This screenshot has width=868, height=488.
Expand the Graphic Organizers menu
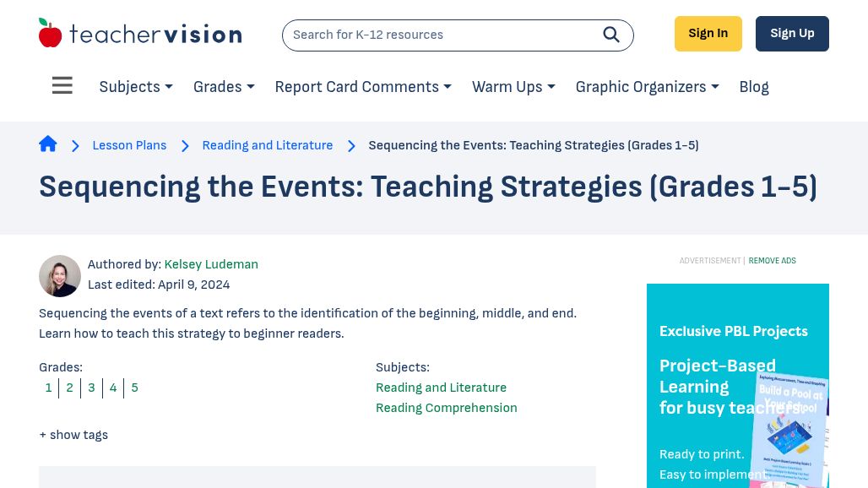[647, 87]
